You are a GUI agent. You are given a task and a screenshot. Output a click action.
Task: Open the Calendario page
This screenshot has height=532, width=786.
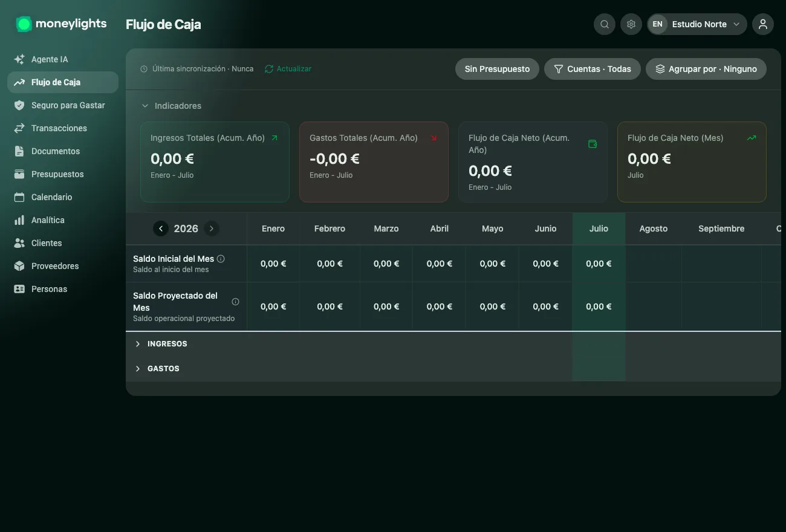[63, 197]
